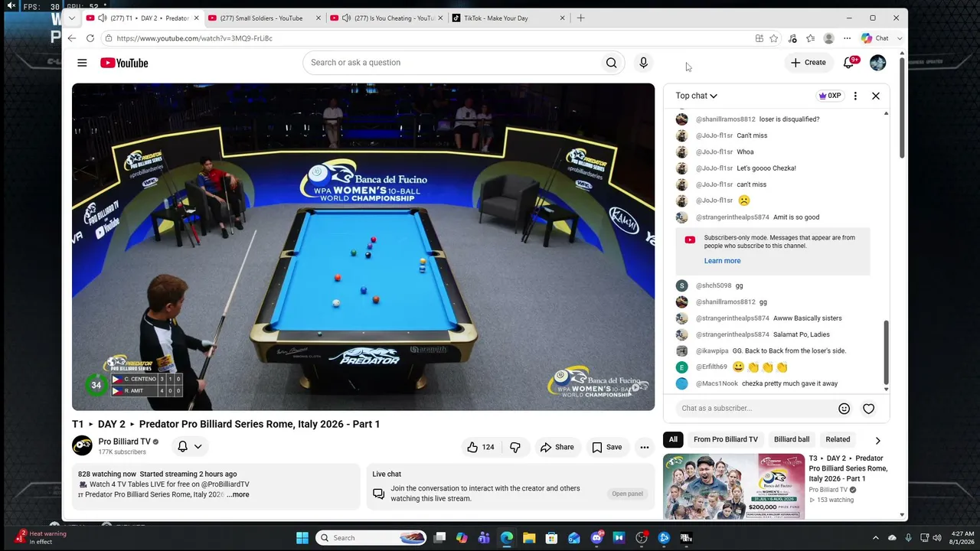This screenshot has width=980, height=551.
Task: Expand the Copilot sidebar chevron
Action: coord(900,38)
